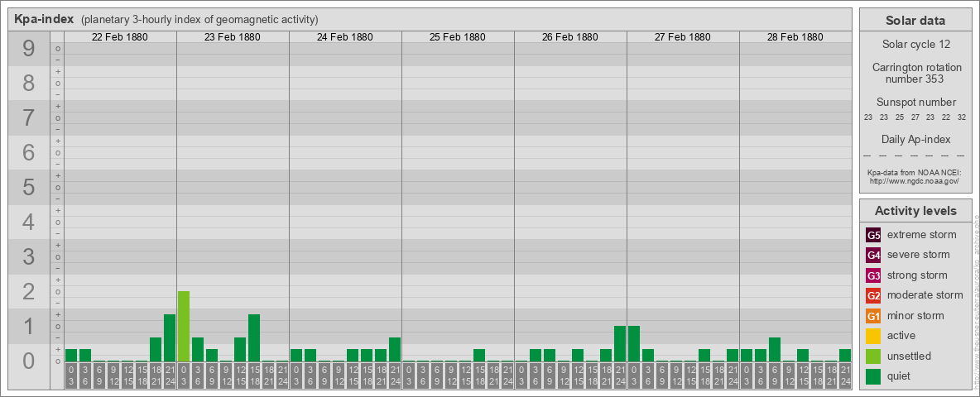The image size is (980, 397).
Task: Click the 'Activity levels' panel header
Action: tap(915, 211)
